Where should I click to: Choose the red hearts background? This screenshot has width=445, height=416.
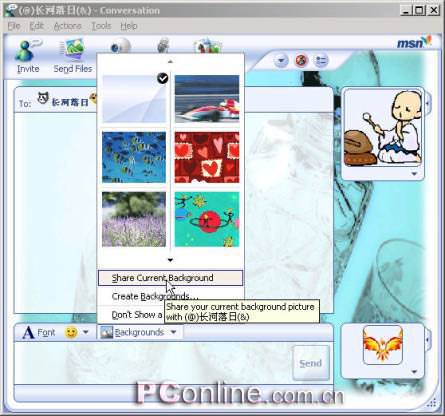(207, 157)
